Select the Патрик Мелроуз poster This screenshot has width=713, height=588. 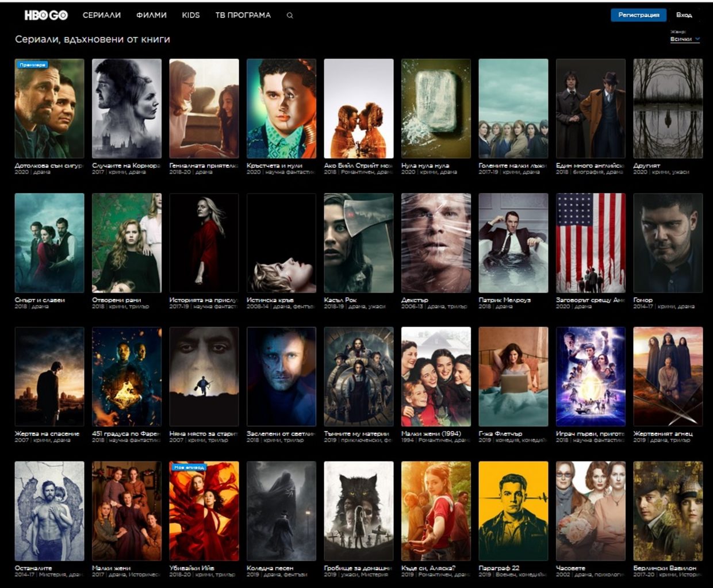(x=513, y=243)
